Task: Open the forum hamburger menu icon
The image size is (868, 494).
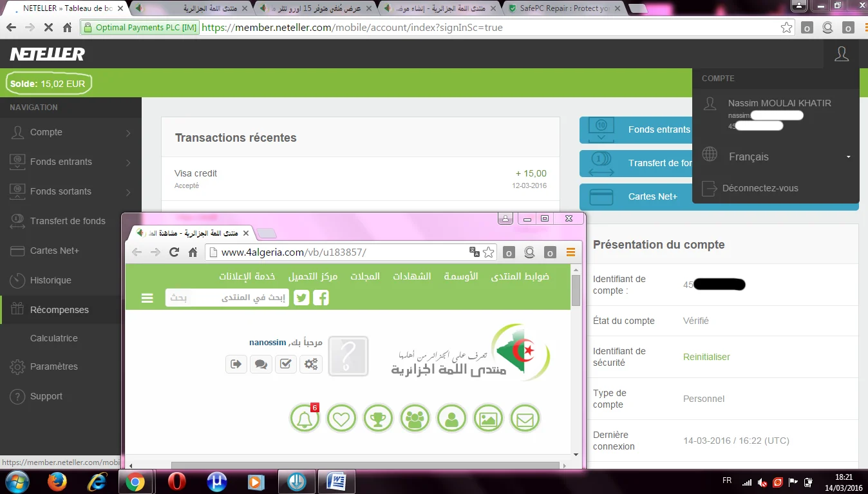Action: pos(147,298)
